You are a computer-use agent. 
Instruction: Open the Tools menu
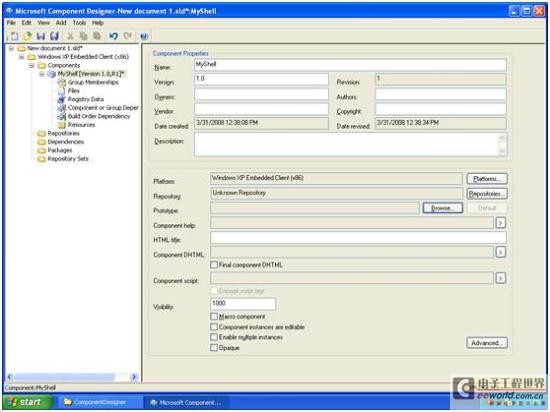[x=79, y=23]
